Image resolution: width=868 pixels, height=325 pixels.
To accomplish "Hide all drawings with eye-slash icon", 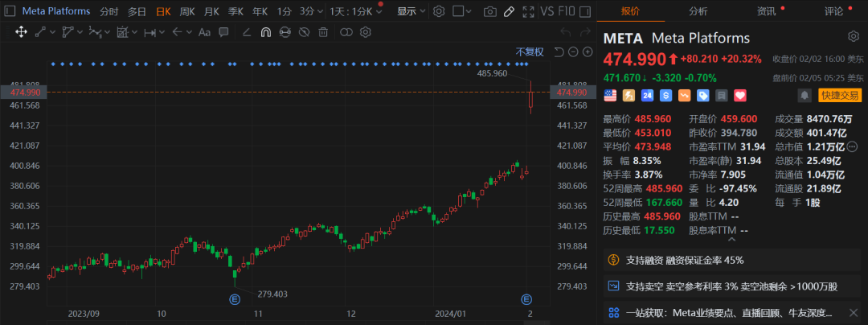I will (303, 32).
